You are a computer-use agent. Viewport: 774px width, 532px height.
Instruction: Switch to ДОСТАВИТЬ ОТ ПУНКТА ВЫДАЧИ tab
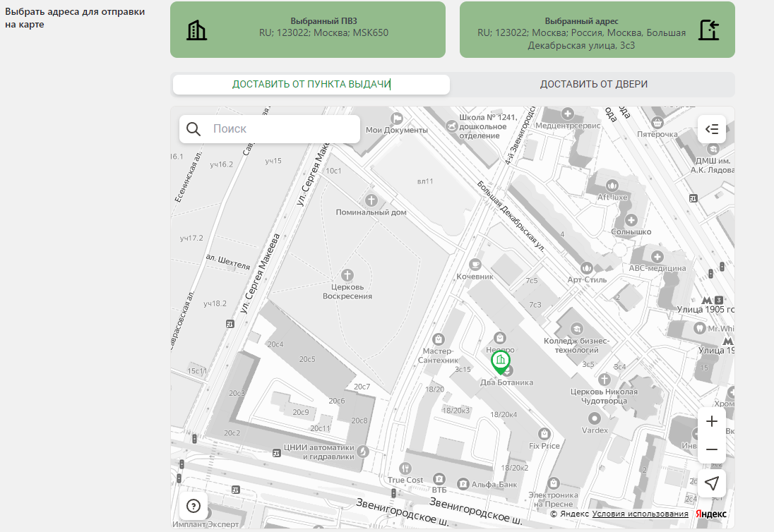(311, 84)
